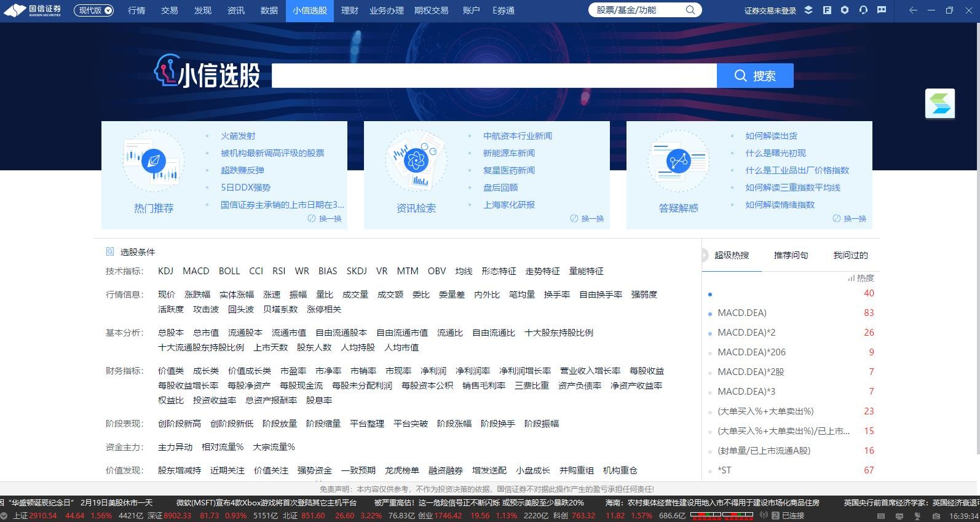Open the 资讯 menu

(x=236, y=10)
